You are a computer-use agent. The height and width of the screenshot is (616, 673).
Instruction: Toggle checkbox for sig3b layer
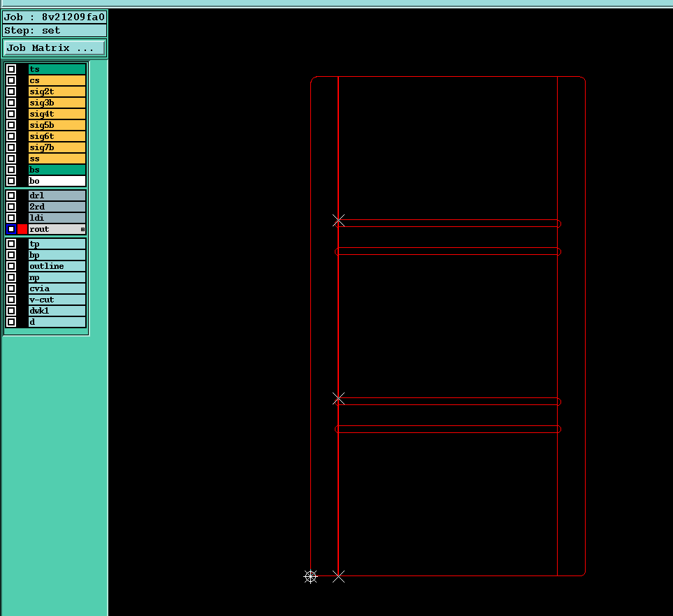pyautogui.click(x=11, y=103)
